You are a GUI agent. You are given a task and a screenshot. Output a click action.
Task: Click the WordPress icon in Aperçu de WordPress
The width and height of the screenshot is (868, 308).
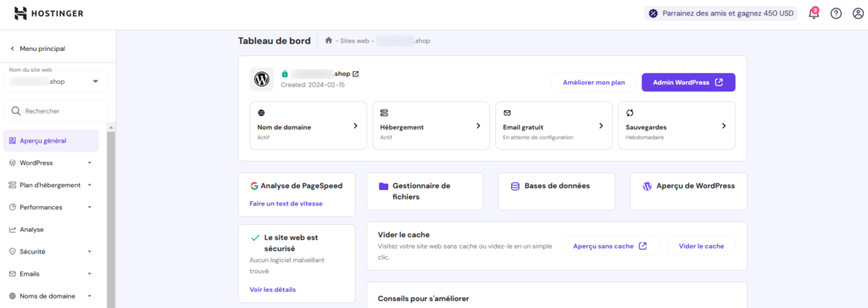tap(647, 186)
